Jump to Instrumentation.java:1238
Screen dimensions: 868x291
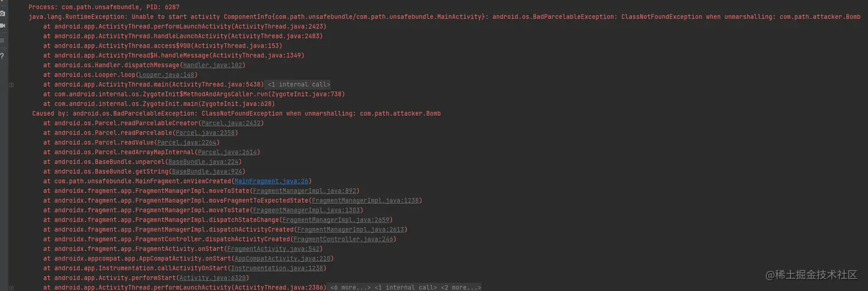pos(277,268)
